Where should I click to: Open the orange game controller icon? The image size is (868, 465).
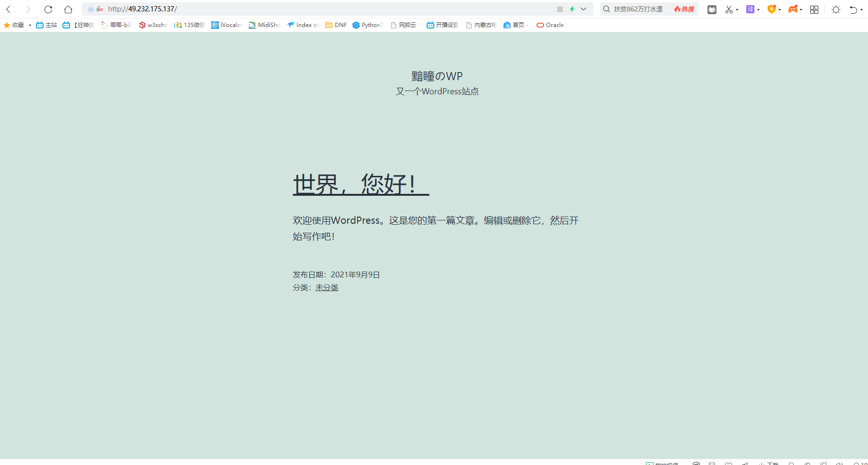pos(793,9)
